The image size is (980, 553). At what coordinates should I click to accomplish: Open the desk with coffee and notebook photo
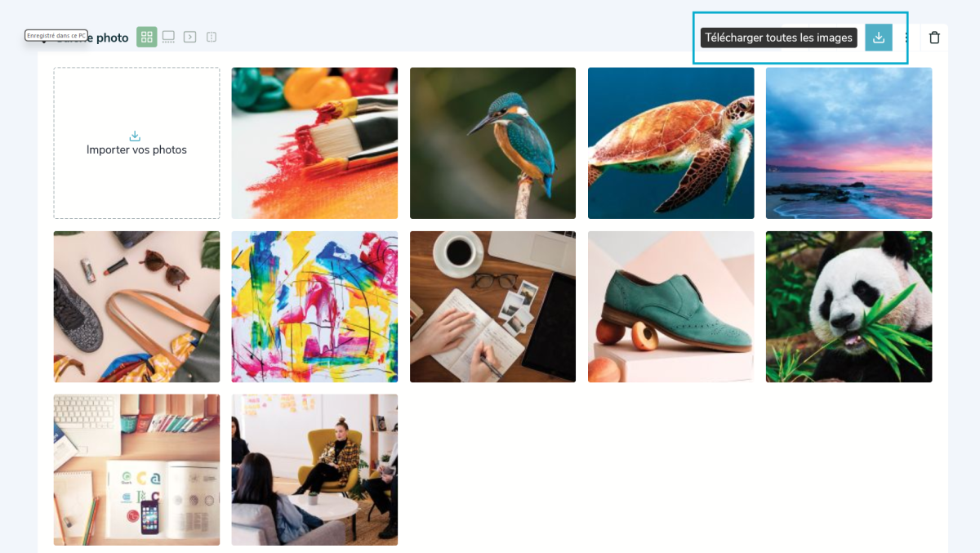pyautogui.click(x=492, y=306)
